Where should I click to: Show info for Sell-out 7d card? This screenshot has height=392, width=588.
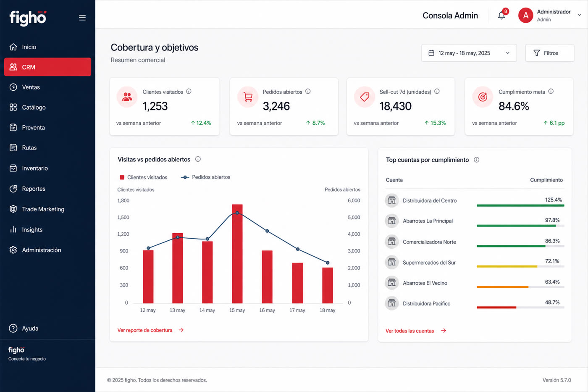[x=437, y=91]
